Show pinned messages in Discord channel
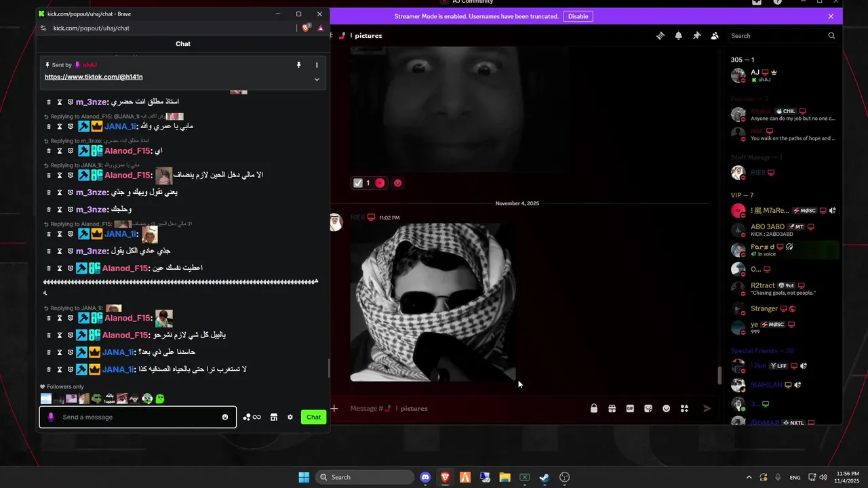 [696, 36]
